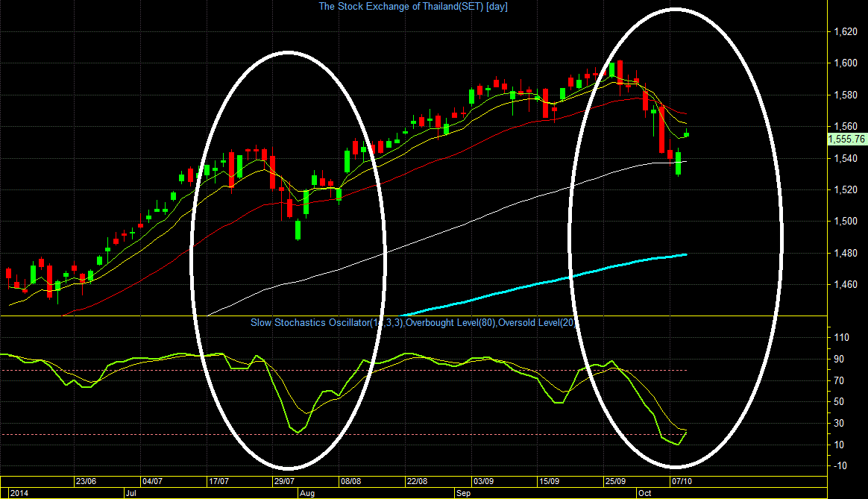Click the 2014 year label on timeline
This screenshot has width=868, height=499.
pyautogui.click(x=19, y=493)
